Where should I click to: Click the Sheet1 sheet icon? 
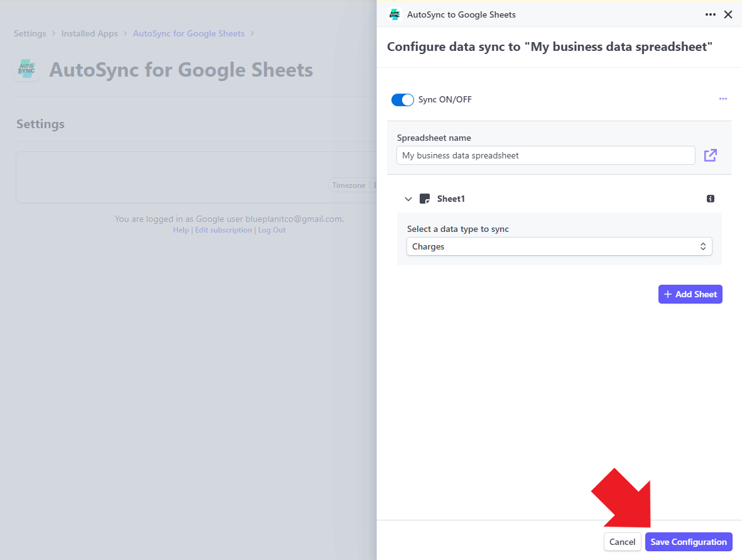click(x=425, y=199)
